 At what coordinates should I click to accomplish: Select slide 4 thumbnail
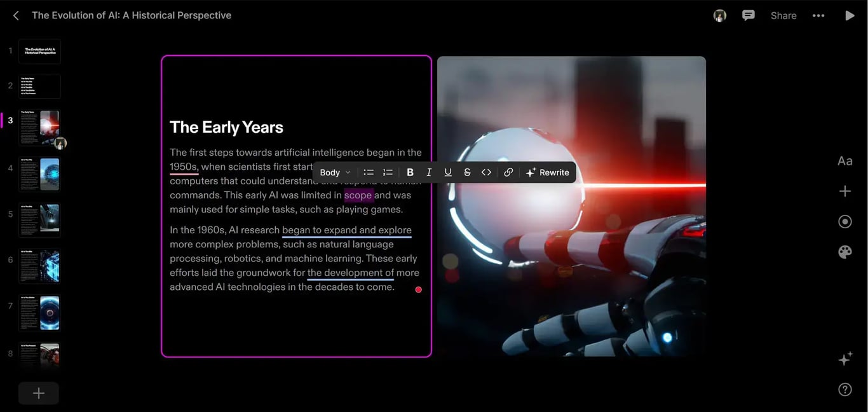40,174
